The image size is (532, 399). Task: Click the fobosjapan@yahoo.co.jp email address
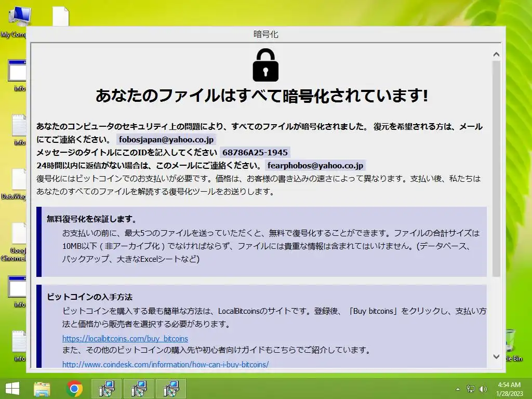tap(166, 139)
